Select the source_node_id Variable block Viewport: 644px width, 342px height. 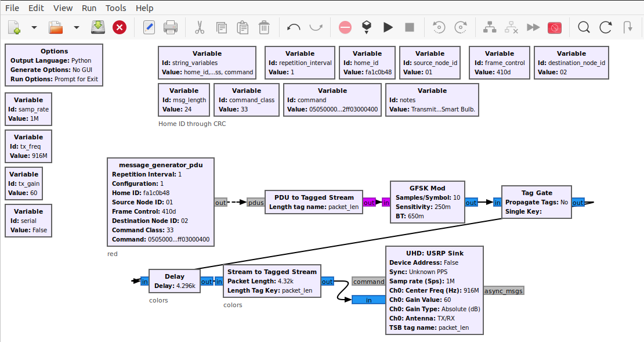pos(430,63)
